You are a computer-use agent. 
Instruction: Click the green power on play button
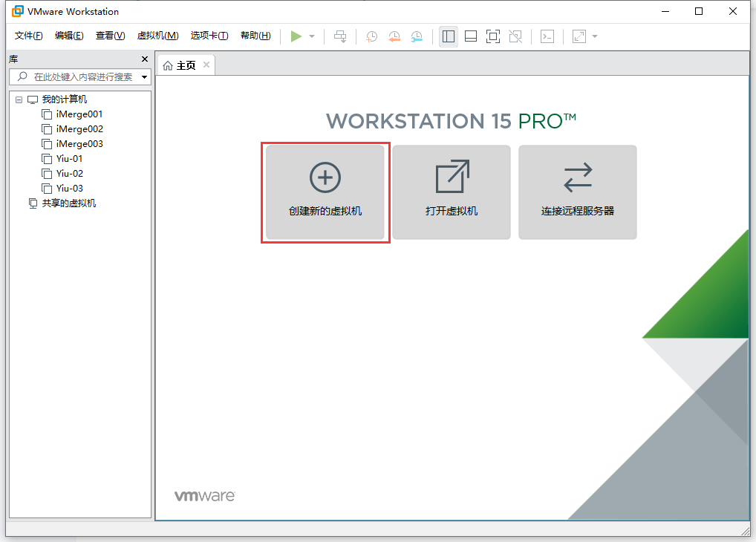296,36
